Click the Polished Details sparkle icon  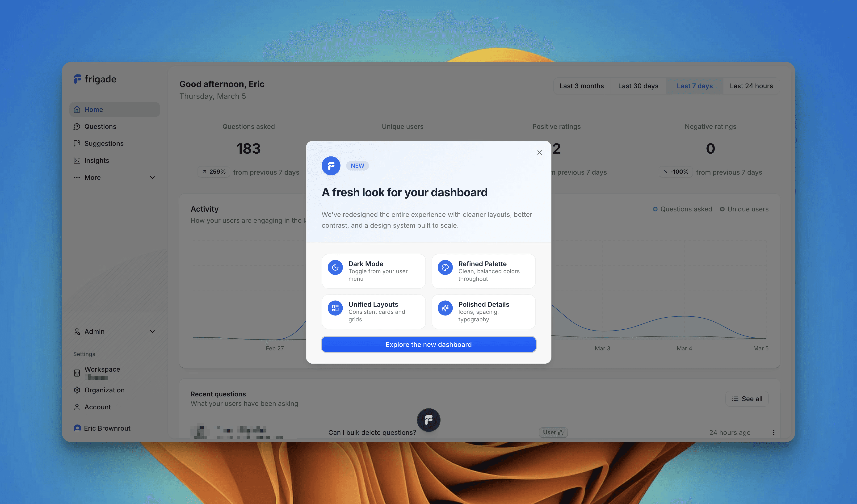click(445, 308)
